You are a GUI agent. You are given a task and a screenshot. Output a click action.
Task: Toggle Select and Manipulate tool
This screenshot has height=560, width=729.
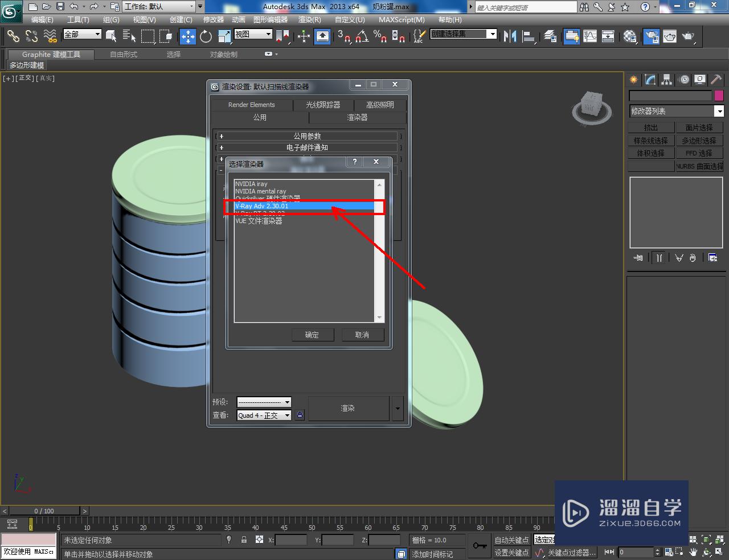(x=304, y=36)
